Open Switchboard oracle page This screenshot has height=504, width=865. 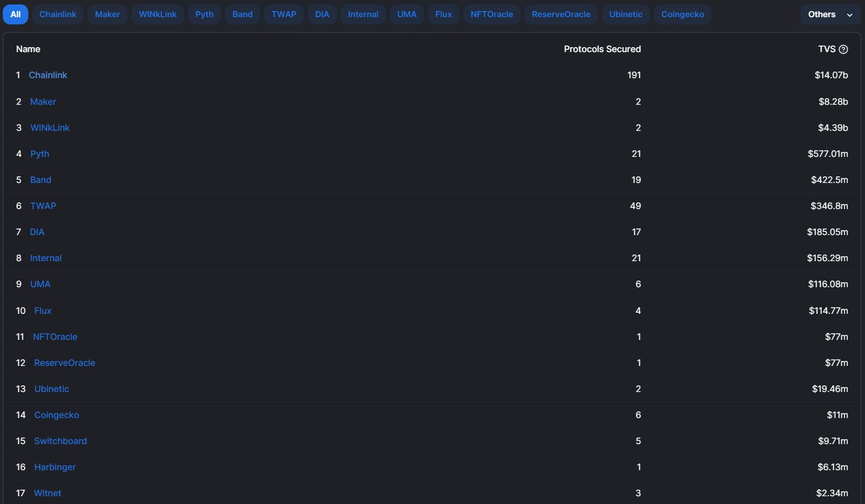coord(60,441)
